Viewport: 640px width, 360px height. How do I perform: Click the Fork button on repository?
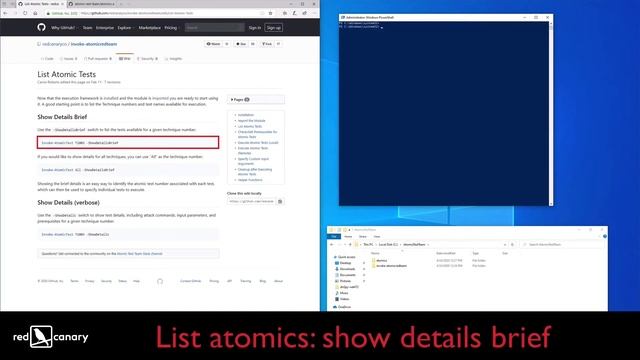point(267,44)
